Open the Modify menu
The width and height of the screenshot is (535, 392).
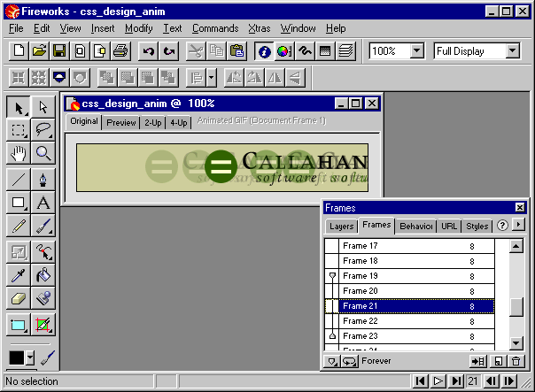pos(138,28)
